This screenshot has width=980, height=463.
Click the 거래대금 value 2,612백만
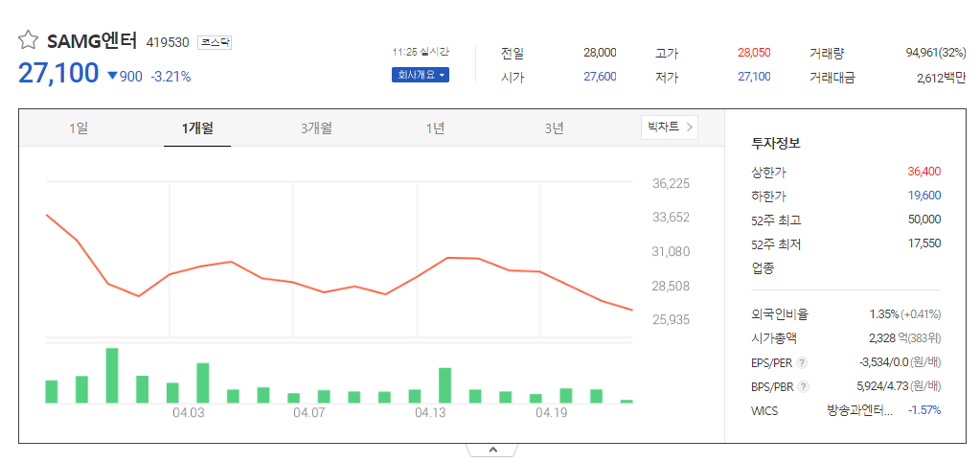pyautogui.click(x=941, y=78)
